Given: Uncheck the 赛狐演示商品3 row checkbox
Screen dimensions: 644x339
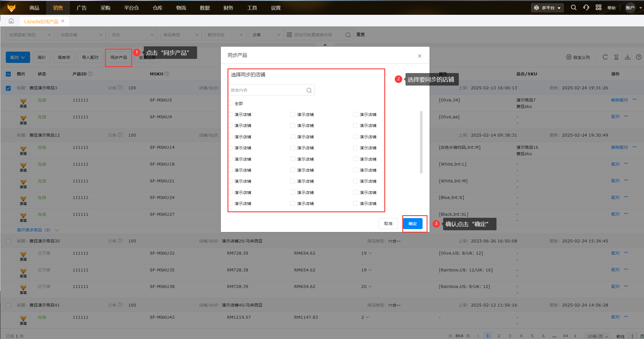Looking at the screenshot, I should pos(8,88).
